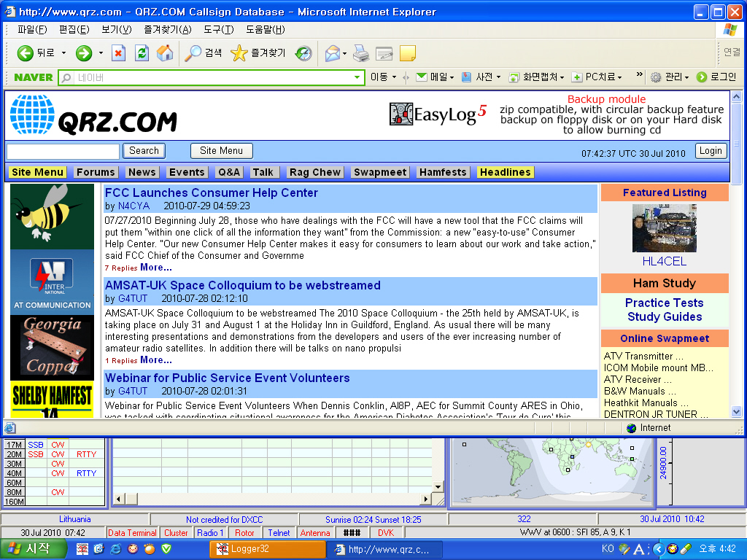Open the 편집(E) menu
Image resolution: width=747 pixels, height=560 pixels.
[74, 29]
